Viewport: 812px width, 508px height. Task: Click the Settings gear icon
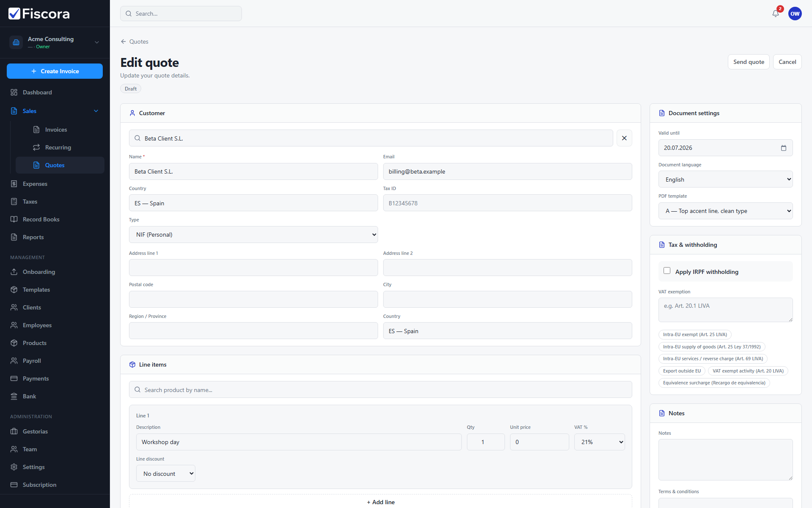pos(14,467)
